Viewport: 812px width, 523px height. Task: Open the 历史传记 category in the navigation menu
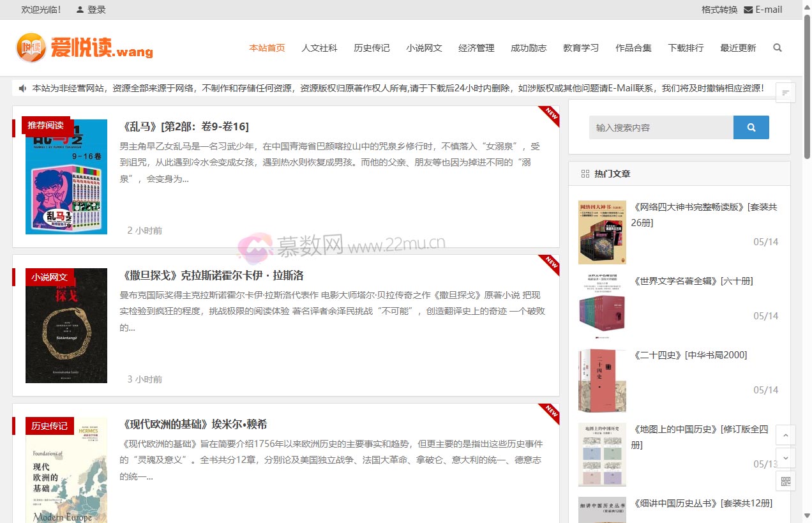[x=372, y=47]
